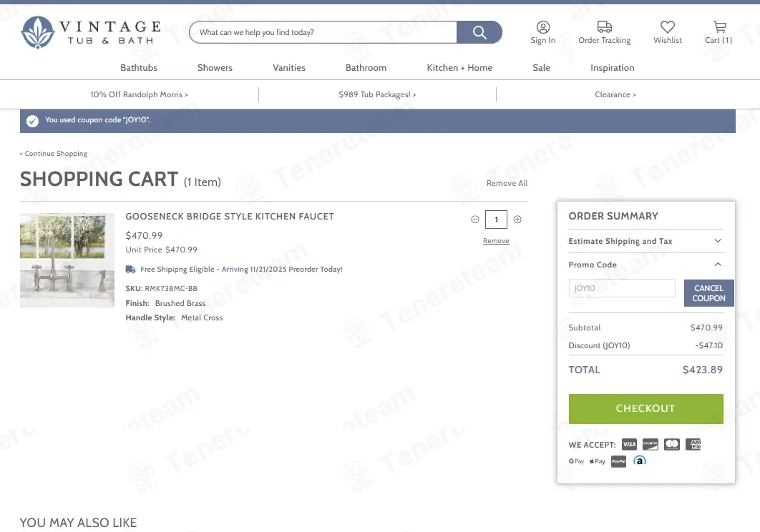Click the 10% Off Randolph Morris link
The image size is (760, 532).
click(139, 94)
